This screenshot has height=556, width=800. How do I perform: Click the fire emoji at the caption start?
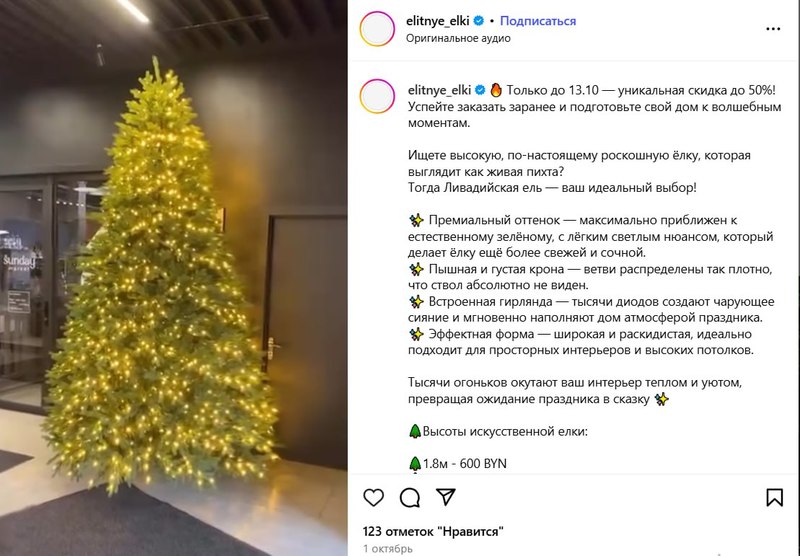[496, 90]
